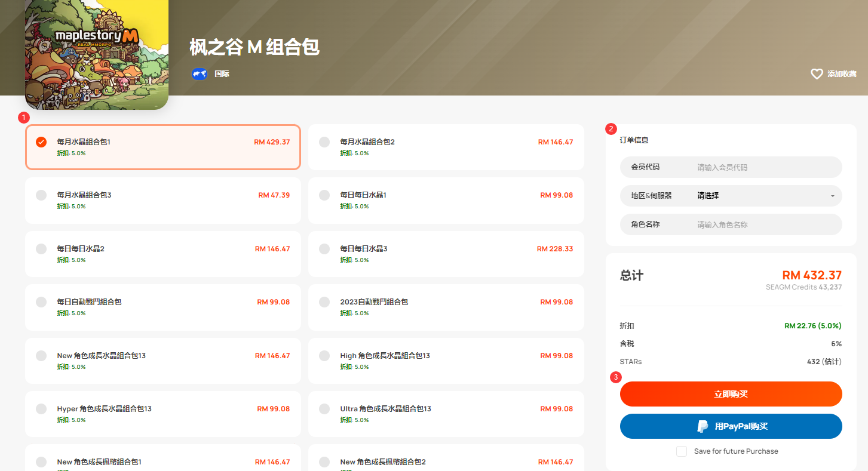Click the 会员代码 input field
868x471 pixels.
[x=731, y=167]
